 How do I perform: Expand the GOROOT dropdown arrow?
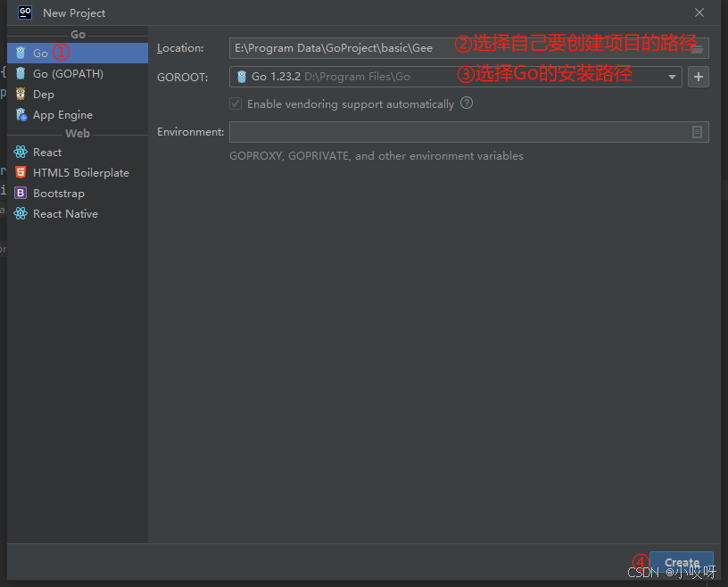tap(672, 77)
